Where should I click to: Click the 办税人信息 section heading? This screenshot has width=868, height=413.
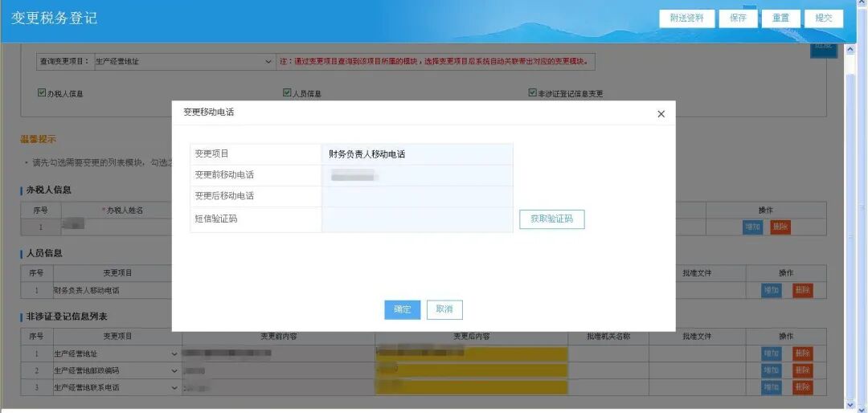point(49,190)
